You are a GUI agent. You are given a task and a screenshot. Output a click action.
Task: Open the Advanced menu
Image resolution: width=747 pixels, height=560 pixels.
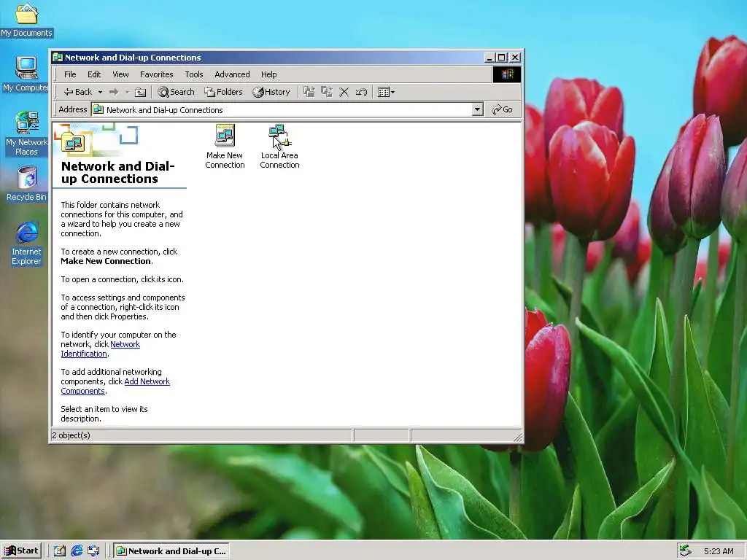coord(232,74)
